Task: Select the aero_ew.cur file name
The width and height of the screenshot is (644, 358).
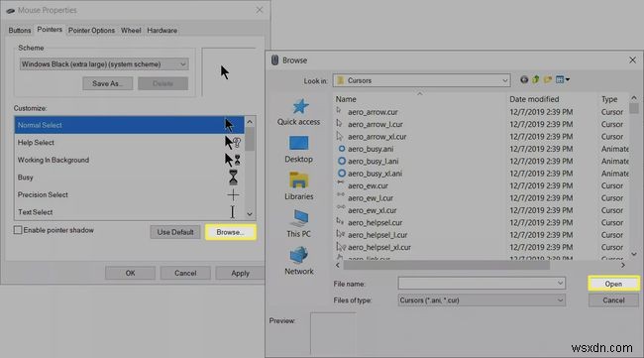Action: click(x=368, y=185)
